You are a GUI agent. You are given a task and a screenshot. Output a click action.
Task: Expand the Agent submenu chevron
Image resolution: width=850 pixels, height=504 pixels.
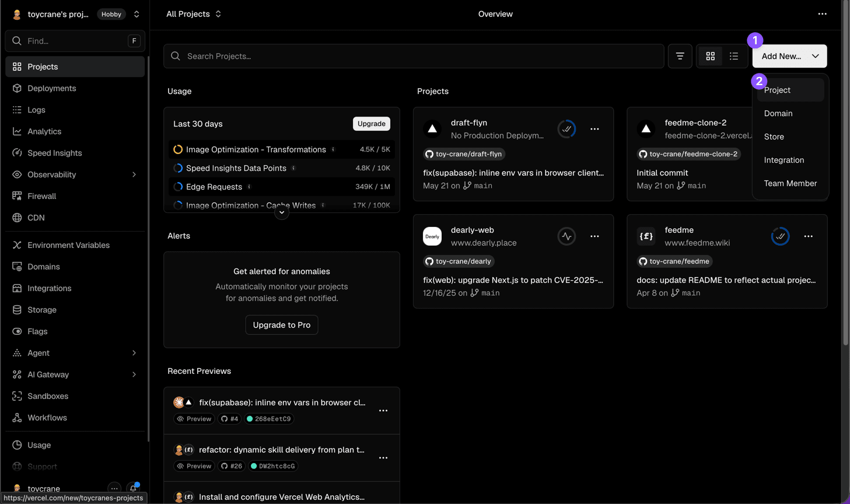click(134, 353)
